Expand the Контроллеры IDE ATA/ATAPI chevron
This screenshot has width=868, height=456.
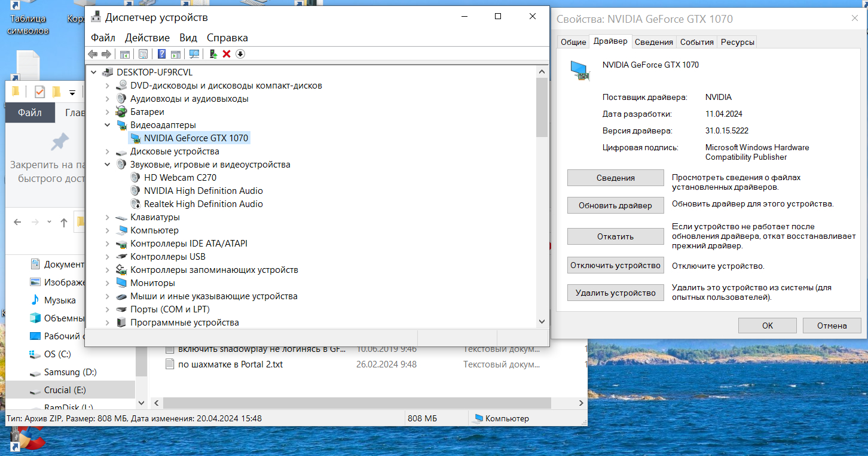[x=107, y=244]
